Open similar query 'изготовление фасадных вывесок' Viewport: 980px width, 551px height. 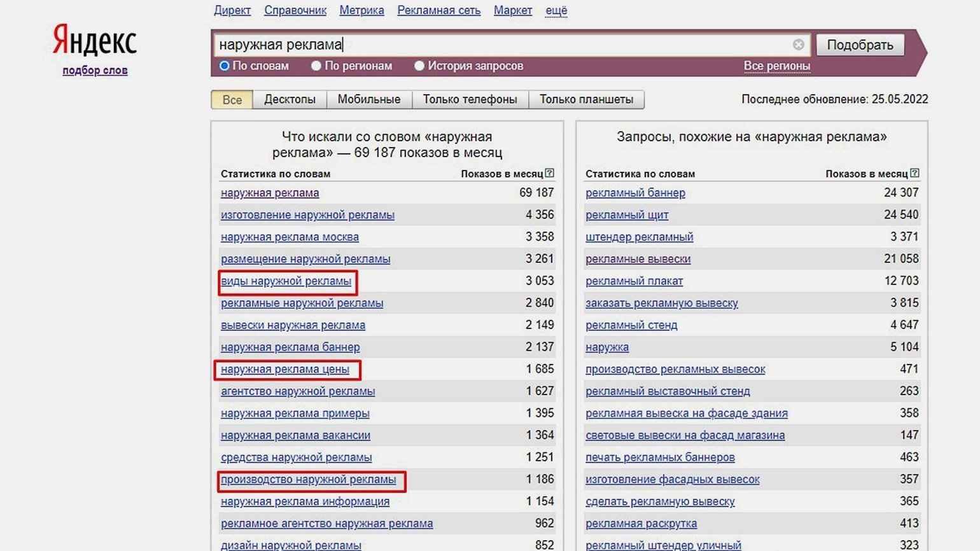pos(673,480)
